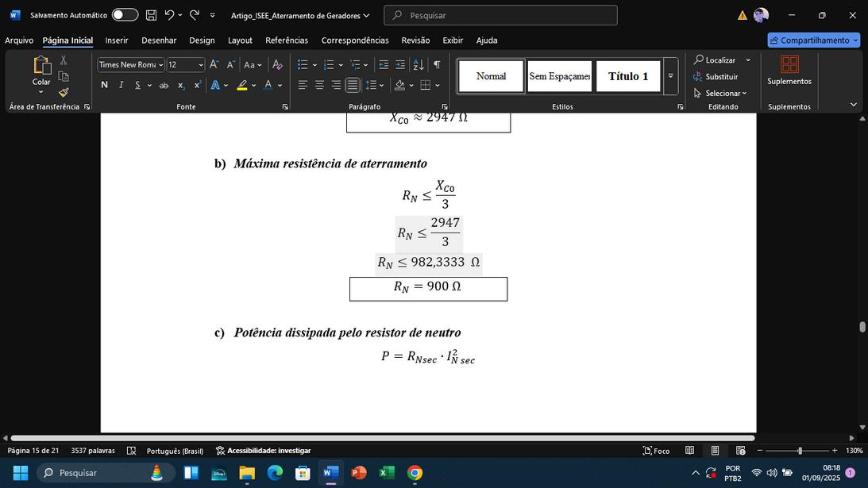Select Sem Espaçamento style

[559, 76]
